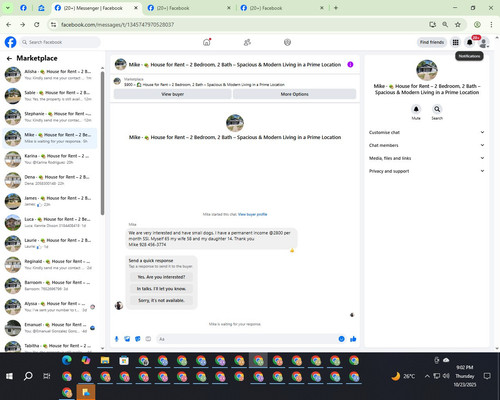Open the Facebook Home icon

(x=207, y=42)
